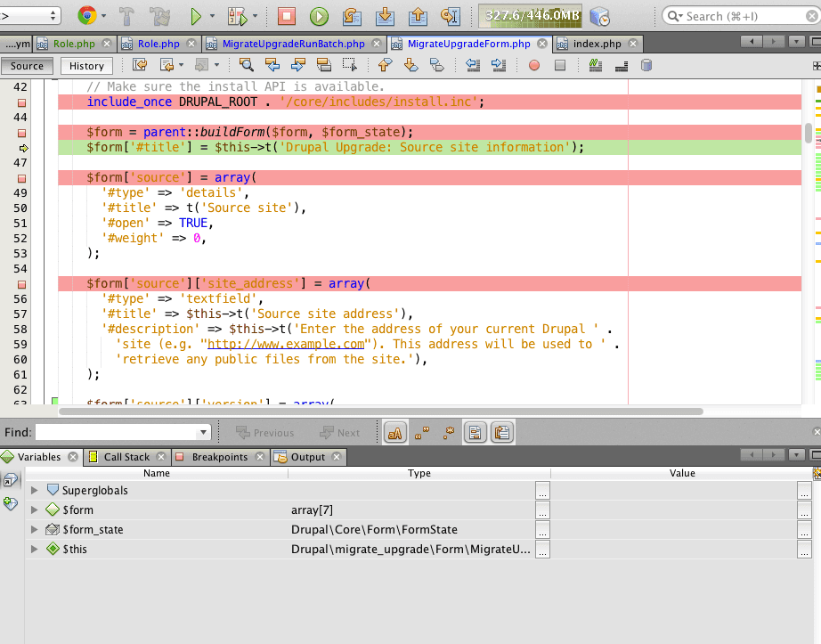Open Chrome browser run icon
Viewport: 821px width, 644px height.
[x=87, y=16]
